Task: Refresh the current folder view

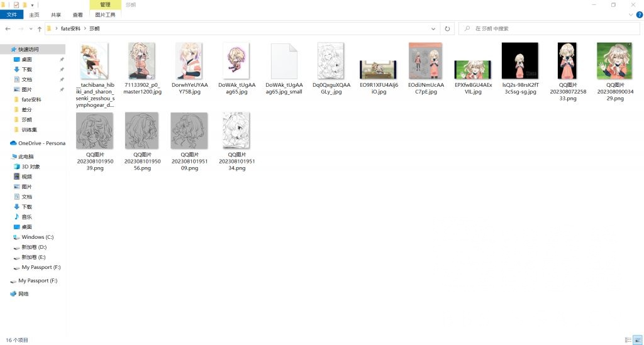Action: [x=447, y=29]
